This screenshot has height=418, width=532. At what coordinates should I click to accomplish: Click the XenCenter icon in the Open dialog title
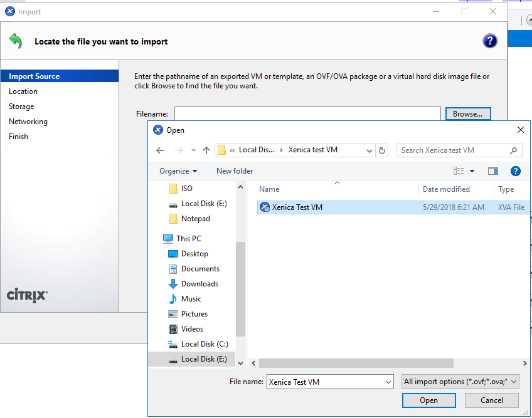tap(158, 130)
